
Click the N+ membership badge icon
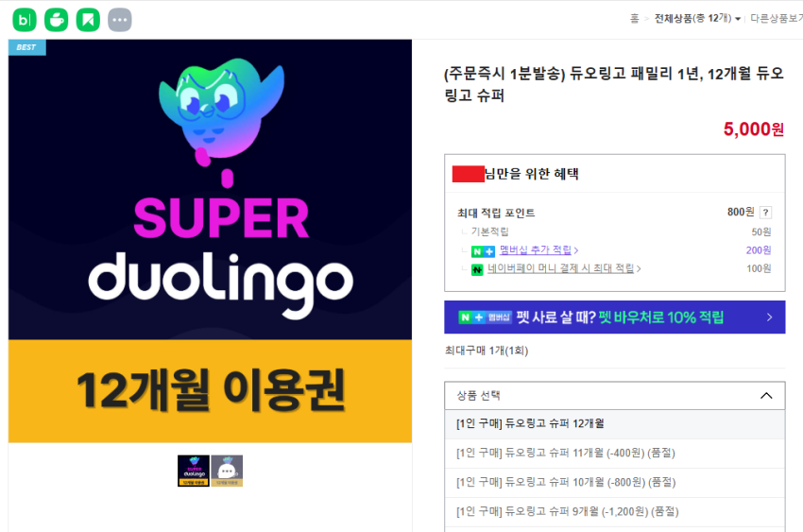pyautogui.click(x=483, y=251)
